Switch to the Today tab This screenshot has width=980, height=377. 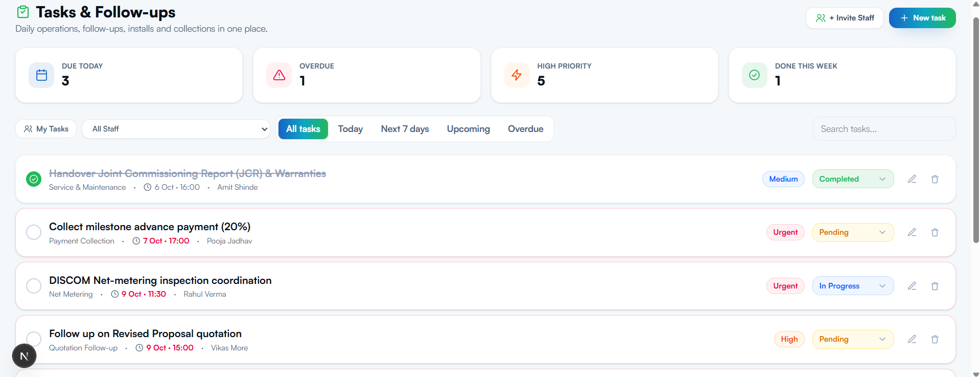[351, 129]
